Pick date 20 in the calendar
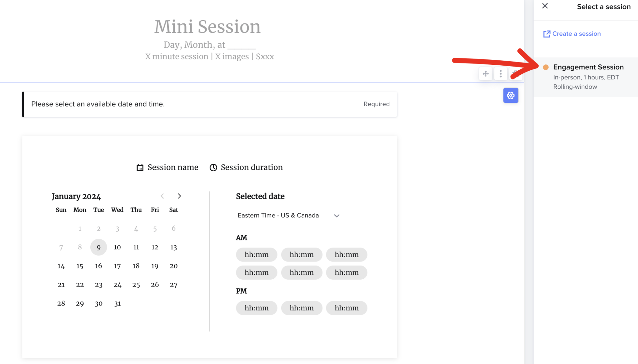638x364 pixels. pyautogui.click(x=174, y=266)
